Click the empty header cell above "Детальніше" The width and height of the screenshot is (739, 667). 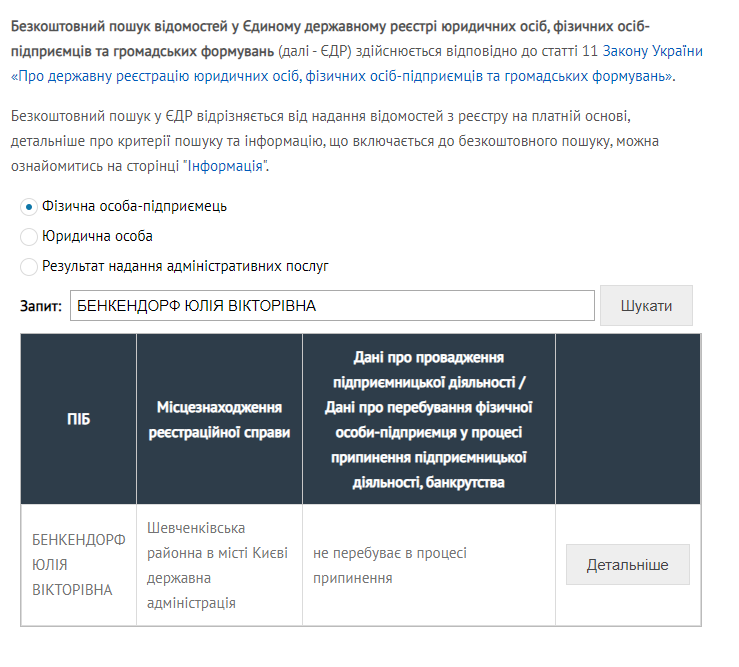tap(627, 419)
